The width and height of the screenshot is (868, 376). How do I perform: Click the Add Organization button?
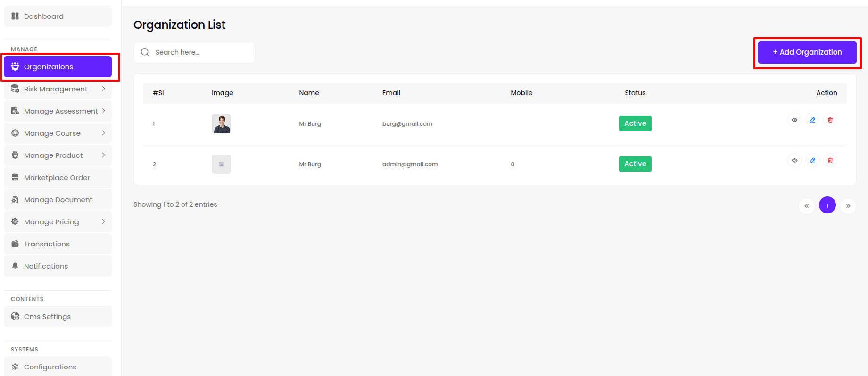click(807, 52)
